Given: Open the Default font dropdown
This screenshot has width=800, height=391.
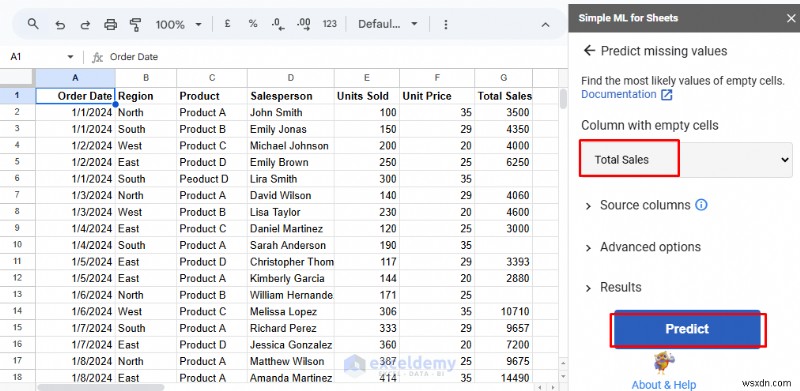Looking at the screenshot, I should point(388,24).
